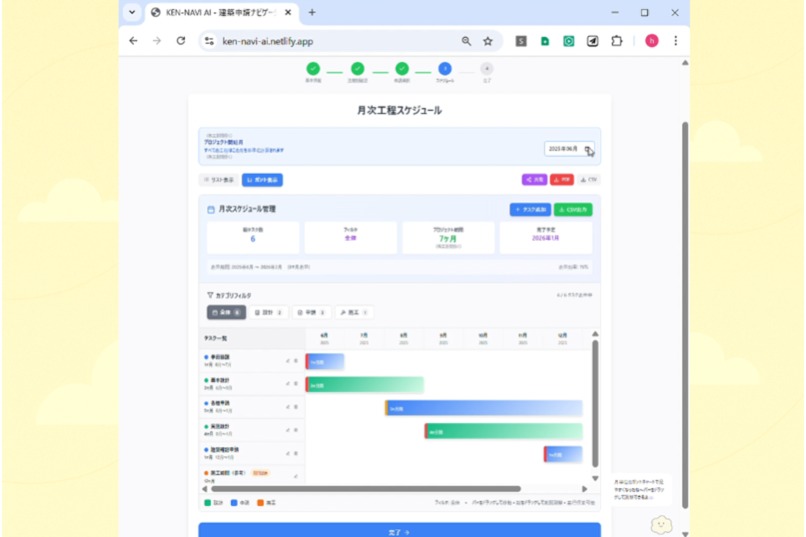This screenshot has width=806, height=537.
Task: Click the zoom magnifier icon in address bar
Action: point(466,41)
